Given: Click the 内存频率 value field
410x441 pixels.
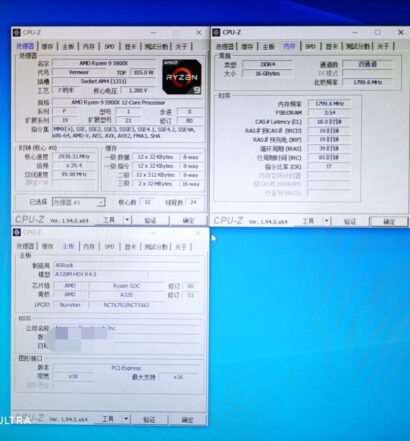Looking at the screenshot, I should point(329,104).
